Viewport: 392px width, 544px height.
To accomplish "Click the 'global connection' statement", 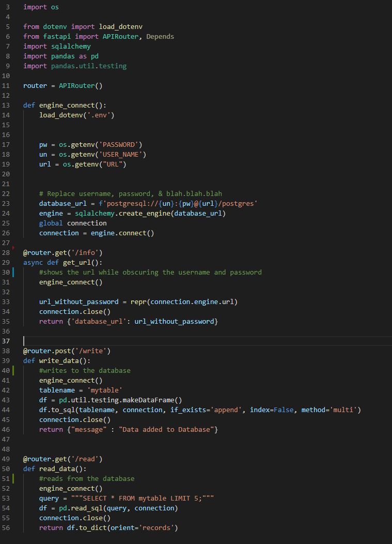I will 73,223.
